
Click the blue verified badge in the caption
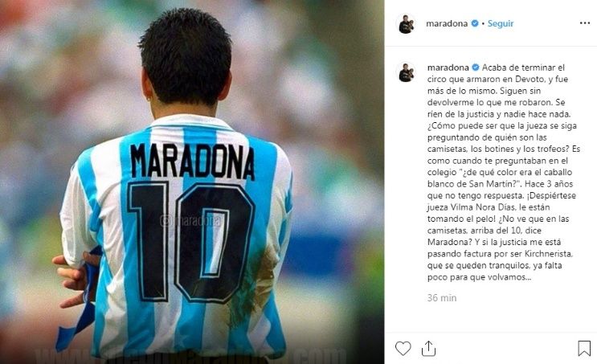[476, 67]
